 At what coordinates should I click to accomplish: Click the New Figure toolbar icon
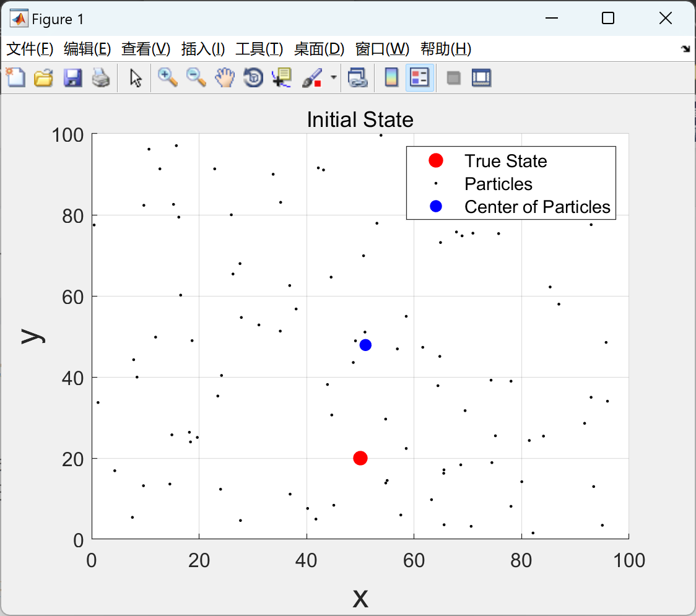(x=15, y=77)
